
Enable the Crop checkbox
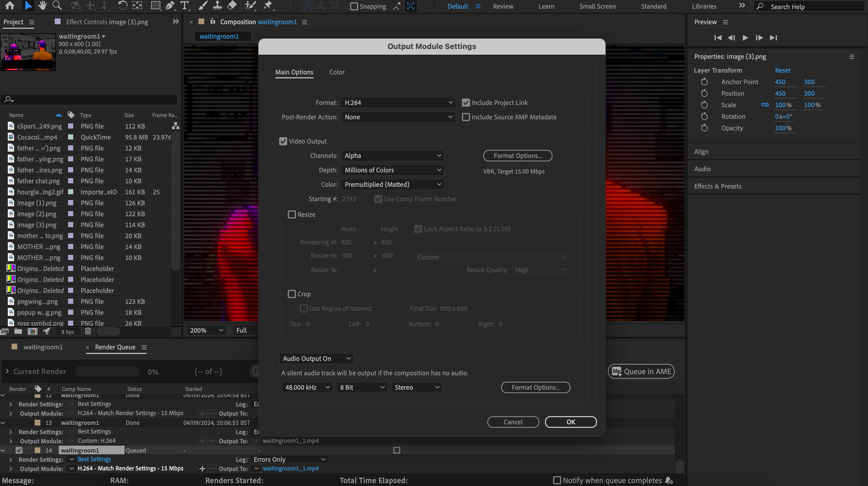(292, 294)
